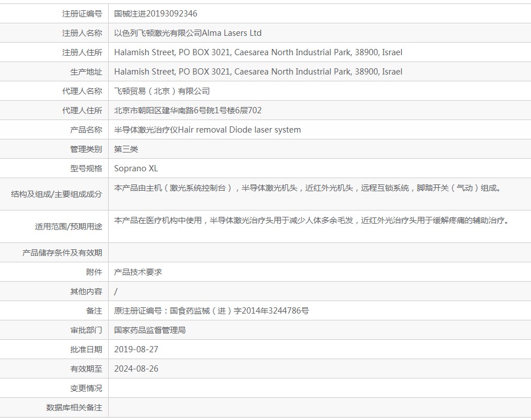Click the 注册人名称 label
Screen dimensions: 531x420
82,33
